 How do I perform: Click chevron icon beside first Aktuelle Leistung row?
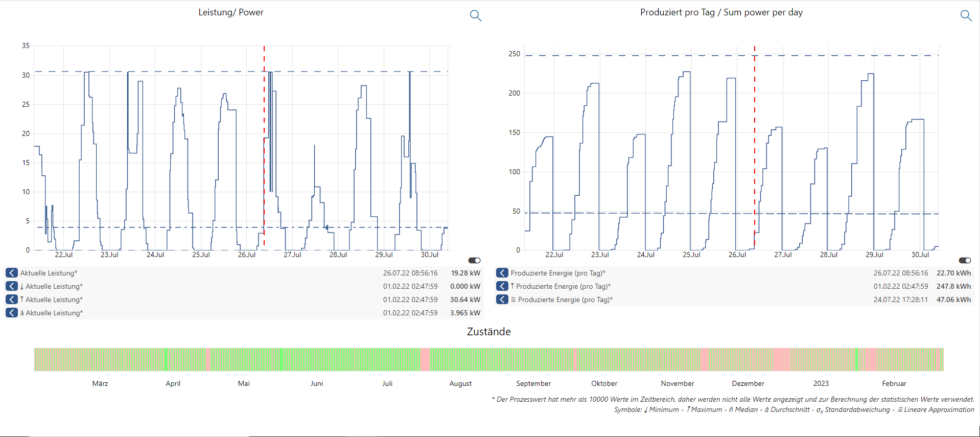[x=12, y=273]
